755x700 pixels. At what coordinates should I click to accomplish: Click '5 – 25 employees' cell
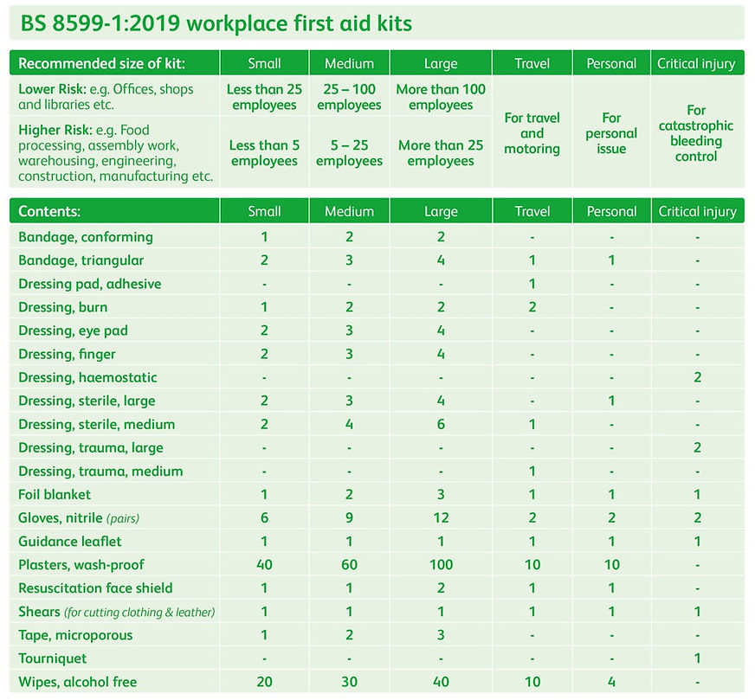click(x=349, y=152)
